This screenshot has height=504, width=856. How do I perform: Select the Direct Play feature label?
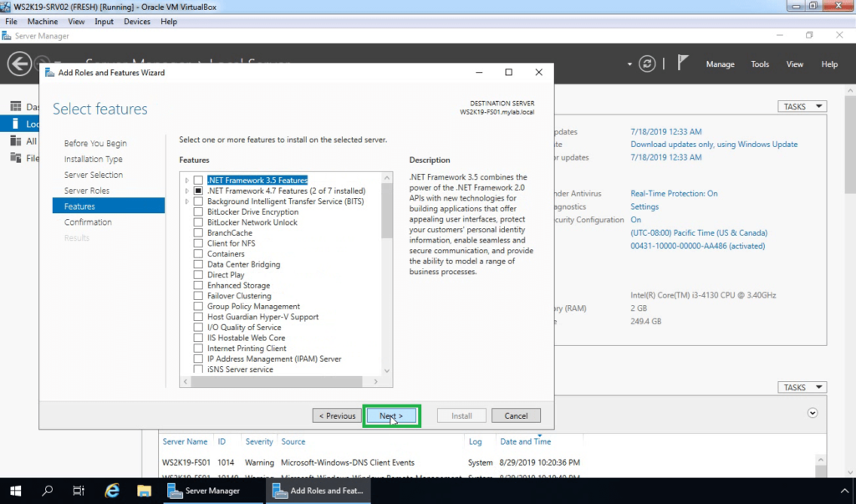click(x=226, y=275)
